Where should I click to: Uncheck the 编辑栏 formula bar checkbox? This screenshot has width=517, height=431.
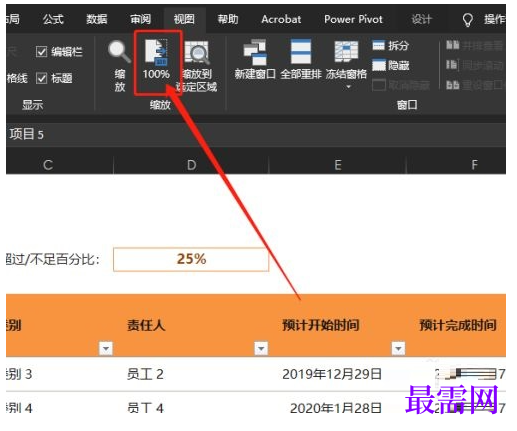click(41, 52)
